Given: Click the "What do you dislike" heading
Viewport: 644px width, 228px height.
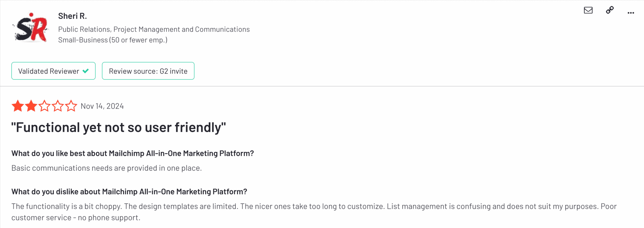Looking at the screenshot, I should (x=129, y=192).
